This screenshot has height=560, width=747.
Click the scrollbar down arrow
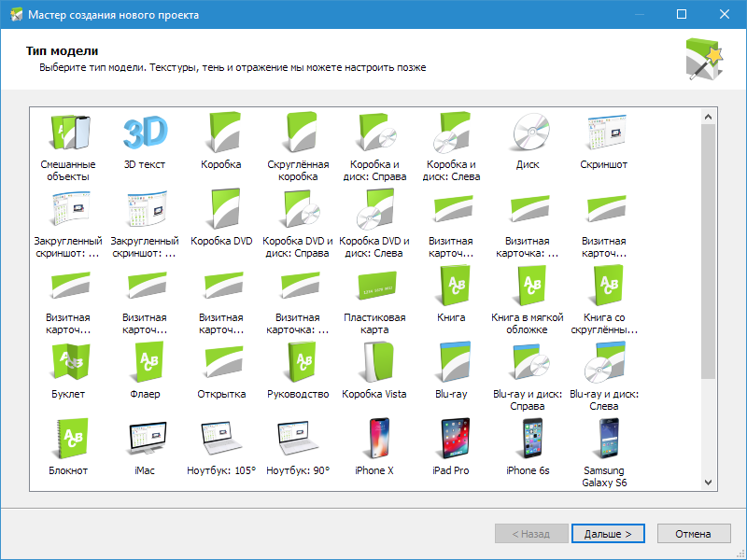(708, 483)
